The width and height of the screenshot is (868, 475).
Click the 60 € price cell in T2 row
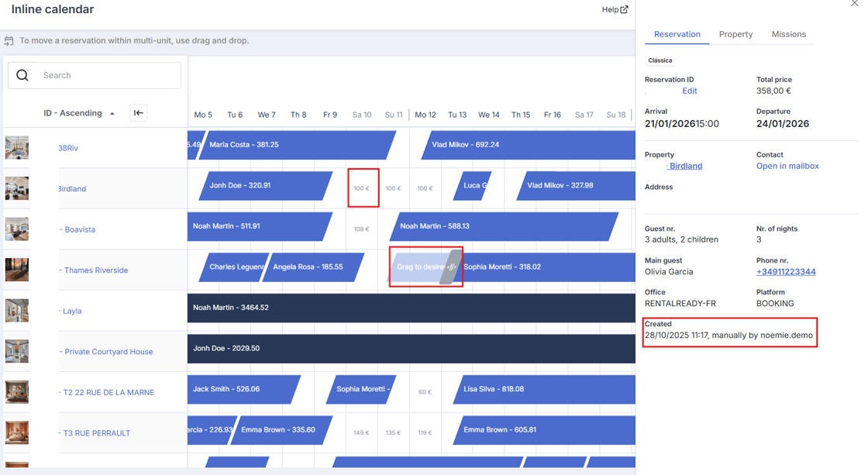[425, 392]
